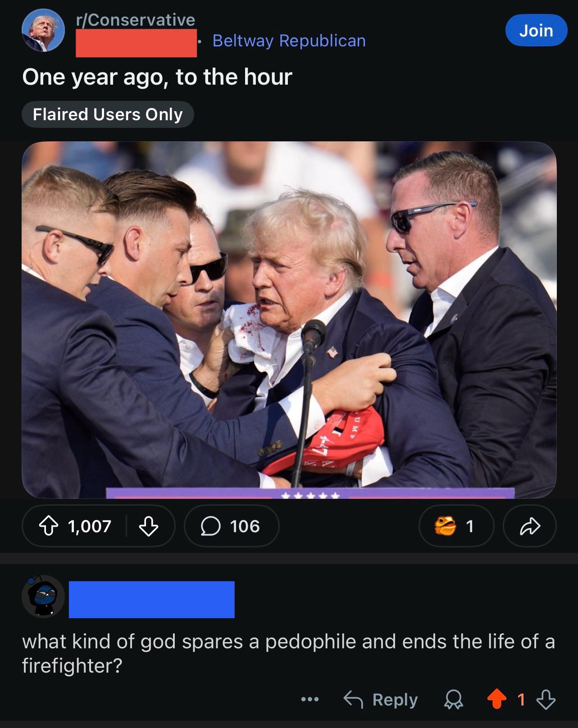This screenshot has height=728, width=578.
Task: Open the post award badge
Action: point(456,525)
